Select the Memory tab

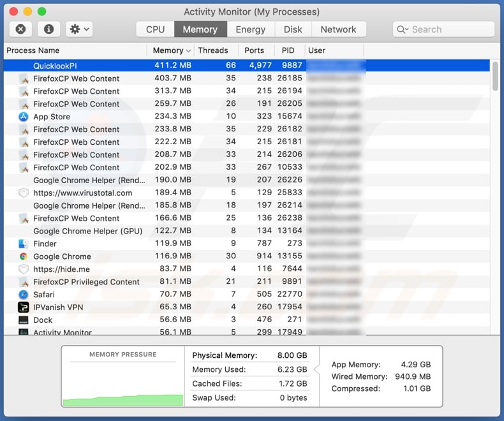(x=200, y=29)
